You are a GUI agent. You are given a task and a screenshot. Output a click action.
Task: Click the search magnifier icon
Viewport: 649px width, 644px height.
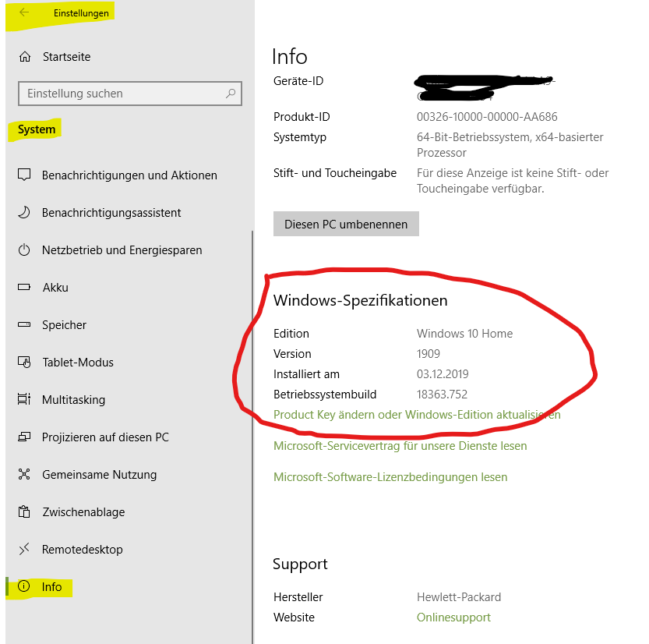click(231, 94)
